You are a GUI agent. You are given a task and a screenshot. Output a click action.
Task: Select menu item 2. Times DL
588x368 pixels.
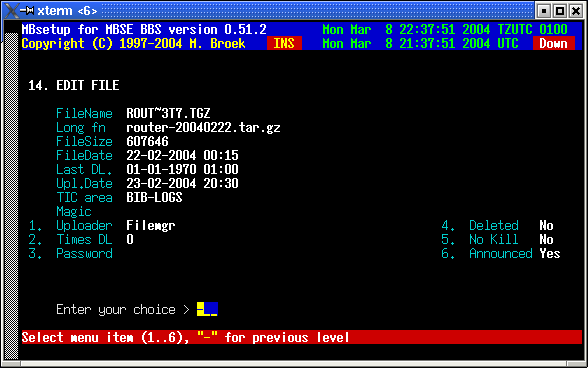(x=70, y=239)
